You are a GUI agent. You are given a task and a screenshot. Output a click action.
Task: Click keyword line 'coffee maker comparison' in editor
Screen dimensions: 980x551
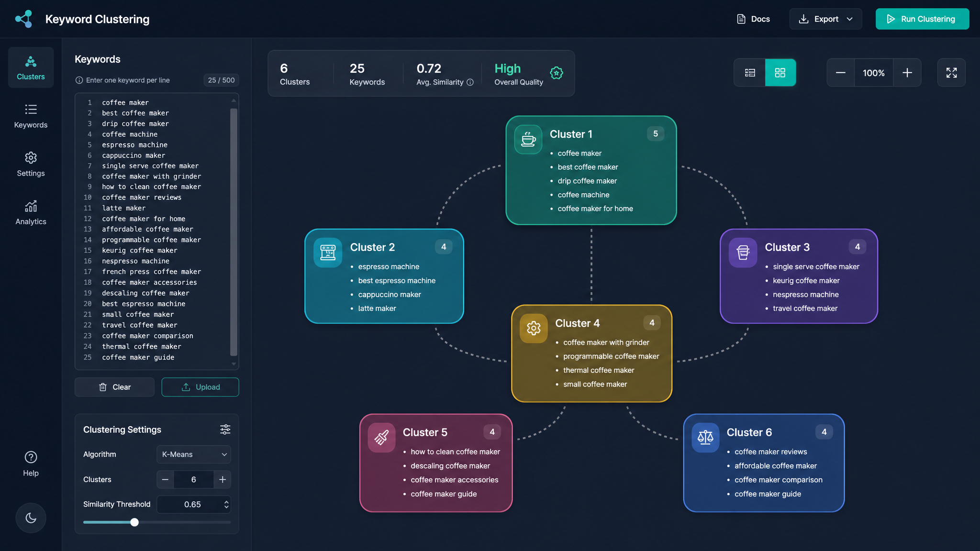point(147,336)
